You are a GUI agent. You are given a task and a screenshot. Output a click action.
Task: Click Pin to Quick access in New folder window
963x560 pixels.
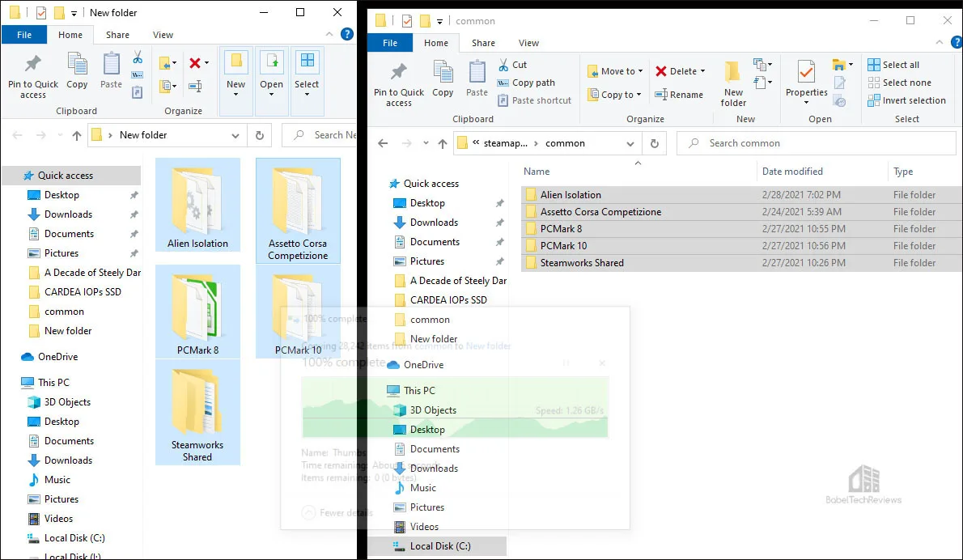(33, 77)
